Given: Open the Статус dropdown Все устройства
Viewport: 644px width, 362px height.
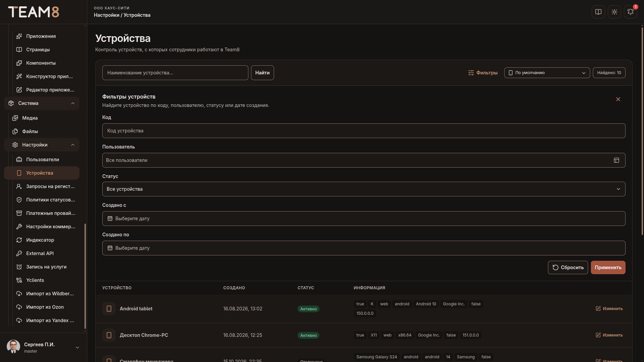Looking at the screenshot, I should pos(364,189).
